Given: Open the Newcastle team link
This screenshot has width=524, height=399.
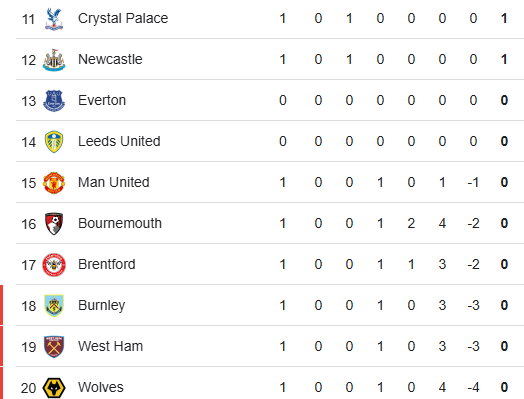Looking at the screenshot, I should (x=110, y=59).
